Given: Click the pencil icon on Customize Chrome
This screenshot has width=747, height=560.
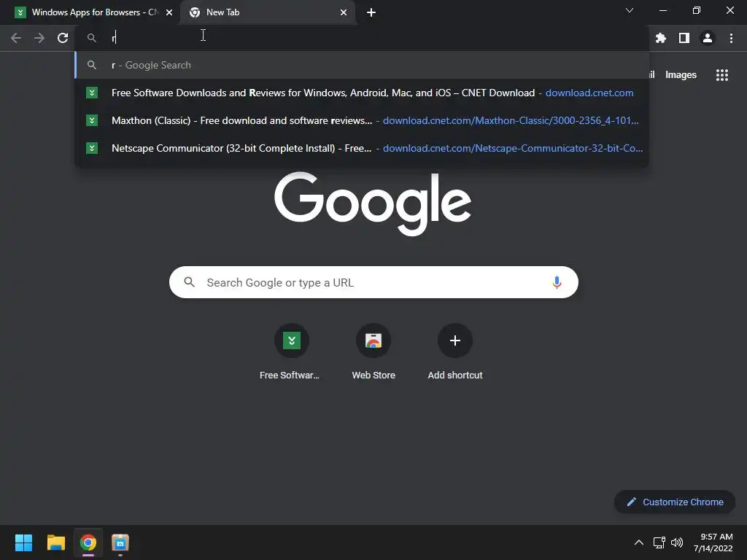Looking at the screenshot, I should point(632,502).
